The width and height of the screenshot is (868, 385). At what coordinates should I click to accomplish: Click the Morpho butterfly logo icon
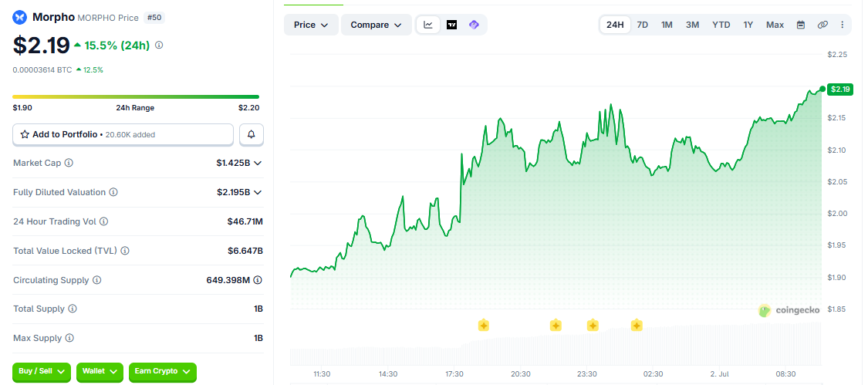(x=20, y=18)
